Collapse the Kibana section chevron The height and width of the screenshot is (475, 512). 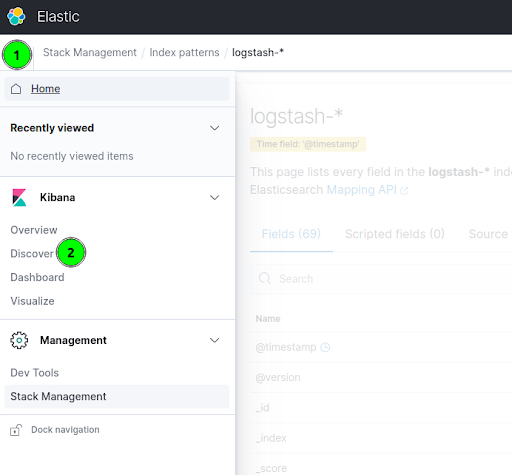click(215, 198)
